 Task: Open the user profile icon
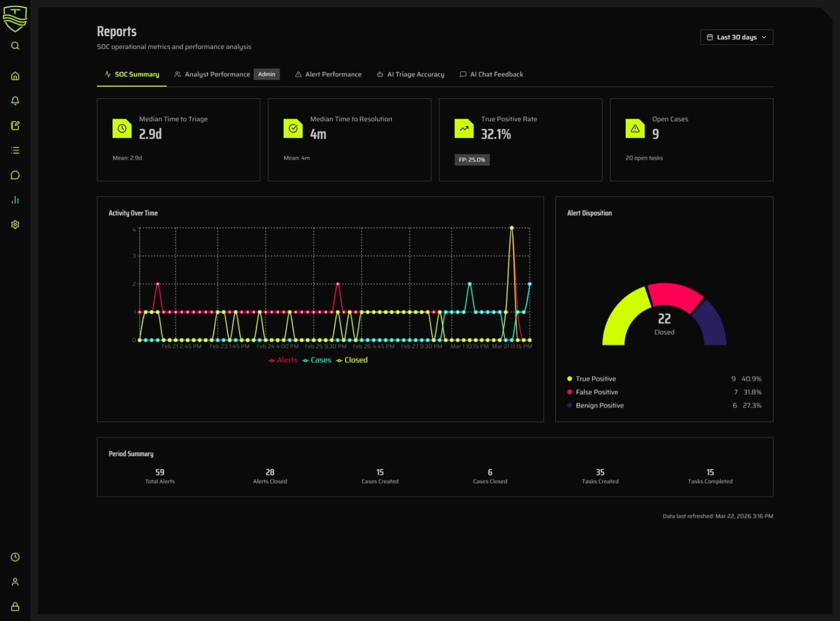pos(15,582)
